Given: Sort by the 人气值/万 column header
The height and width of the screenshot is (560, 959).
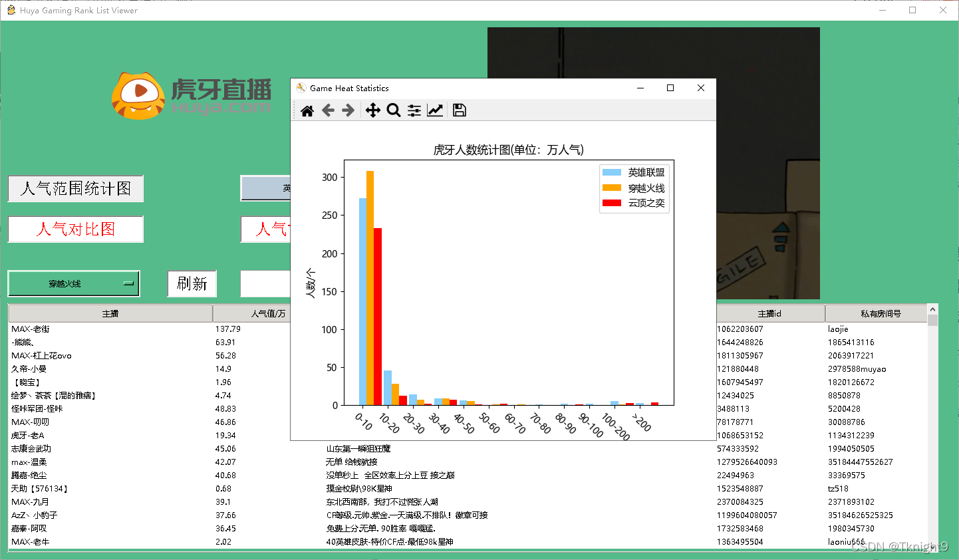Looking at the screenshot, I should pos(251,313).
